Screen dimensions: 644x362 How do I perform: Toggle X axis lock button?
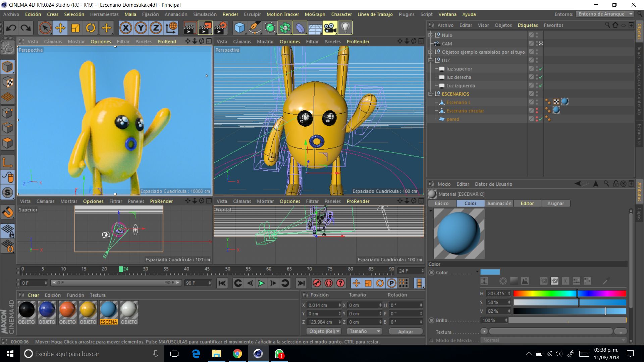pos(126,28)
